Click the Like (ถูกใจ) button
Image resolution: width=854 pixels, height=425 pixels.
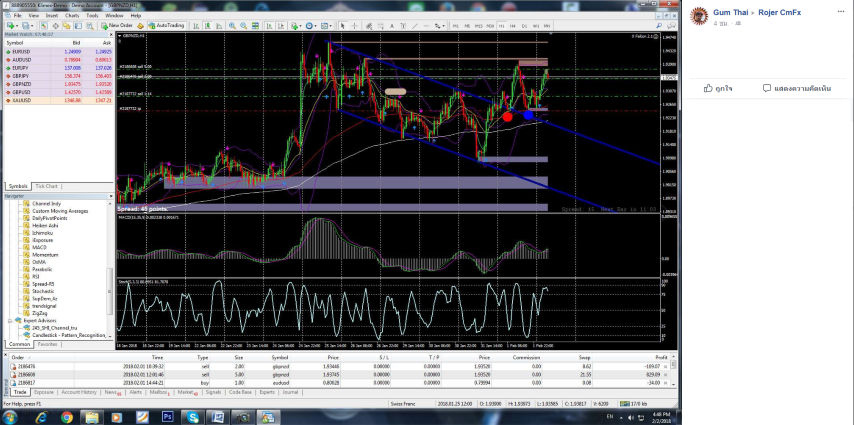[x=718, y=88]
